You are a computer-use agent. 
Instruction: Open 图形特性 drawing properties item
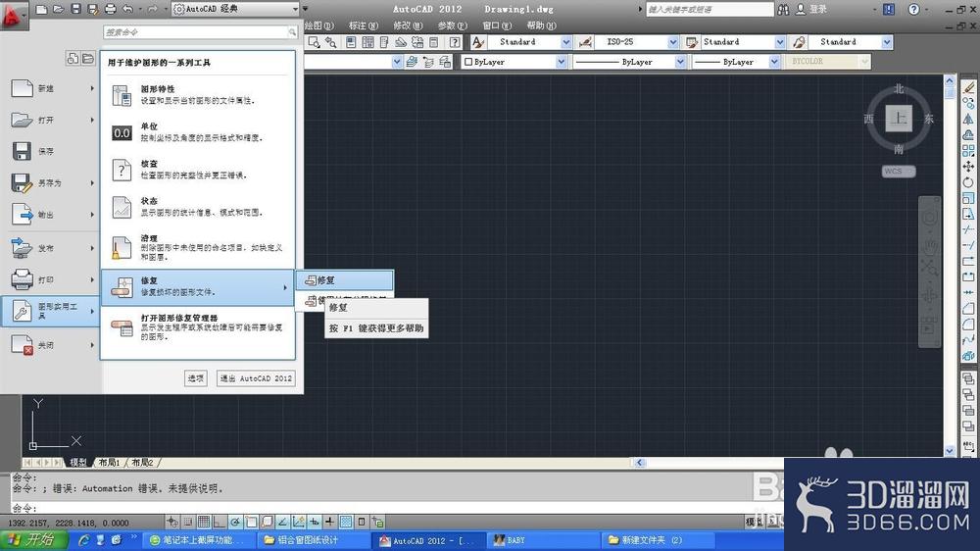tap(198, 94)
